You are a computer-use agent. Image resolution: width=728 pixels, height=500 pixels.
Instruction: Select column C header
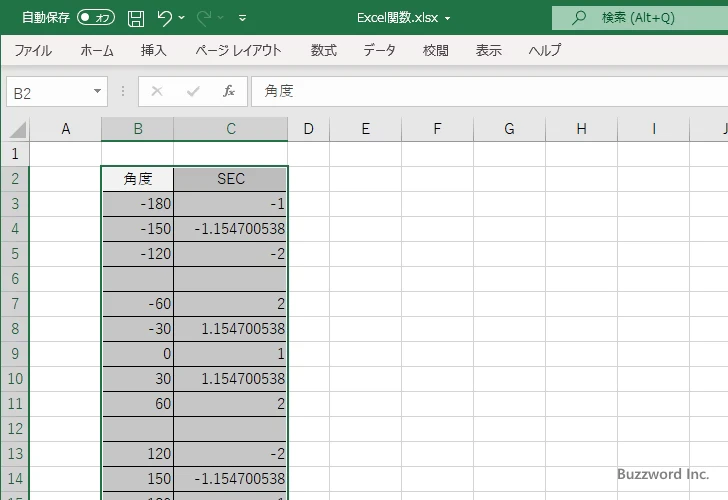pos(231,129)
